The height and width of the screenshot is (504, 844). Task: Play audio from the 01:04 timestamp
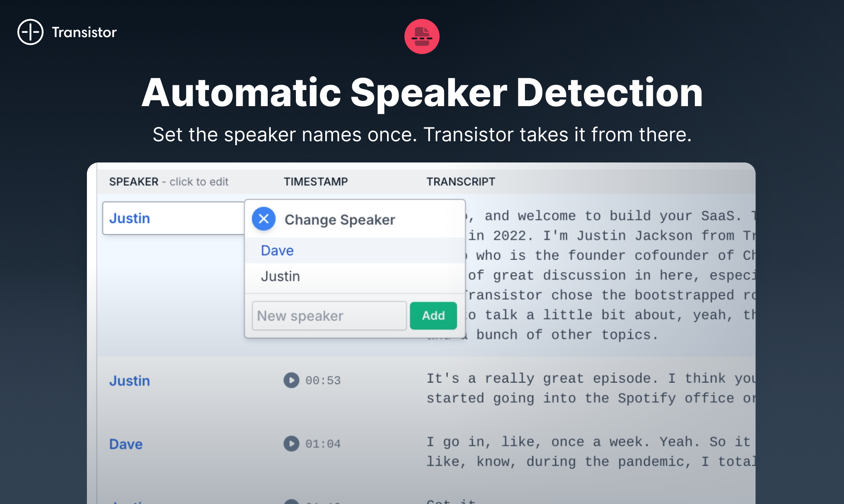291,443
